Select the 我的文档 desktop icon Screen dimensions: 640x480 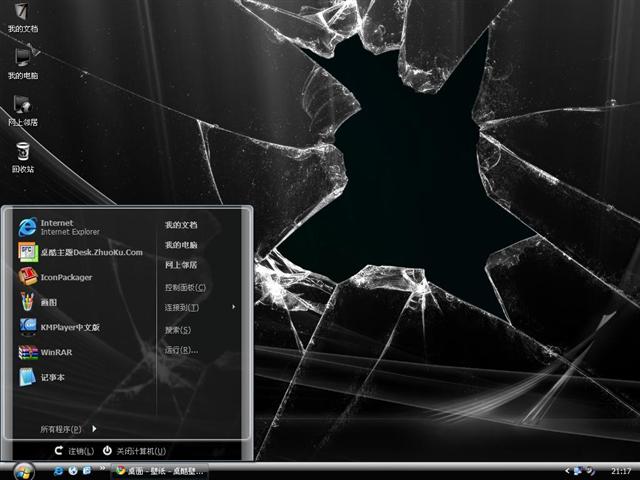pos(23,18)
